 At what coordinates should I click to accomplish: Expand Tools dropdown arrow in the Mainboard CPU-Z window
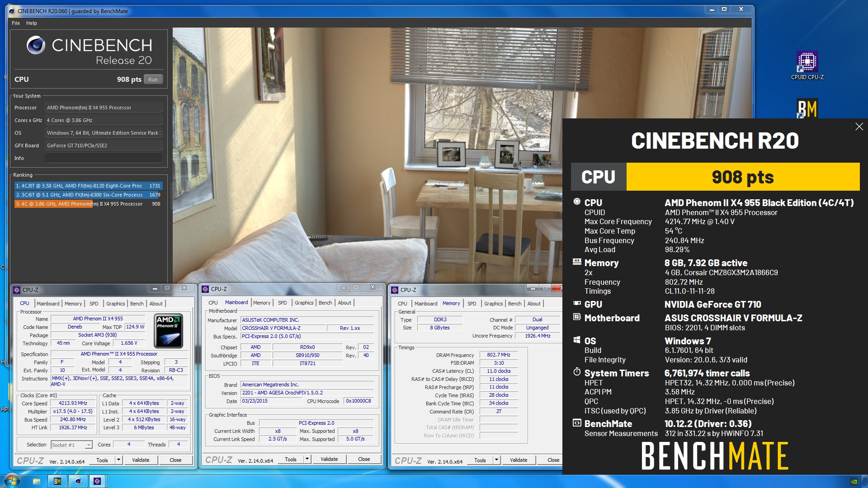coord(307,459)
